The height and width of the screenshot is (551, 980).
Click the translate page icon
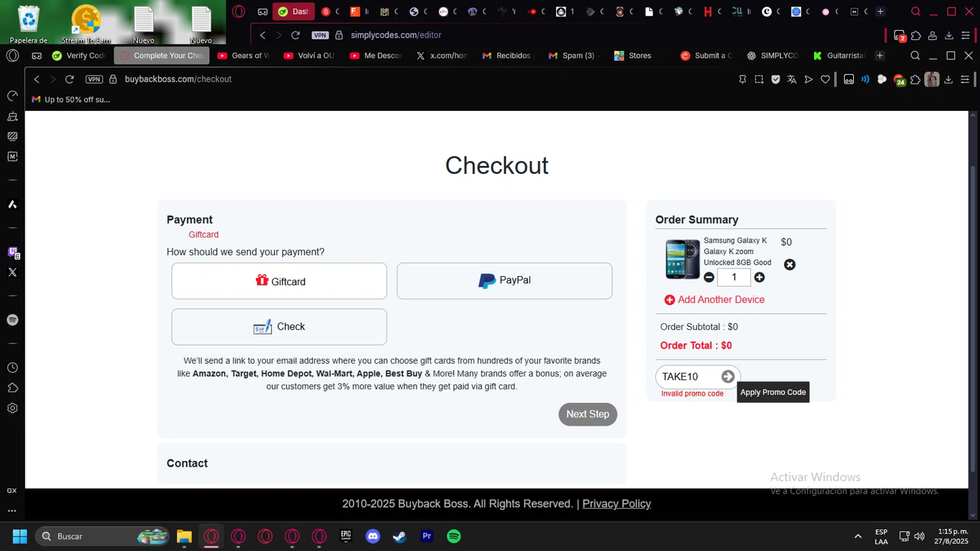(x=792, y=79)
